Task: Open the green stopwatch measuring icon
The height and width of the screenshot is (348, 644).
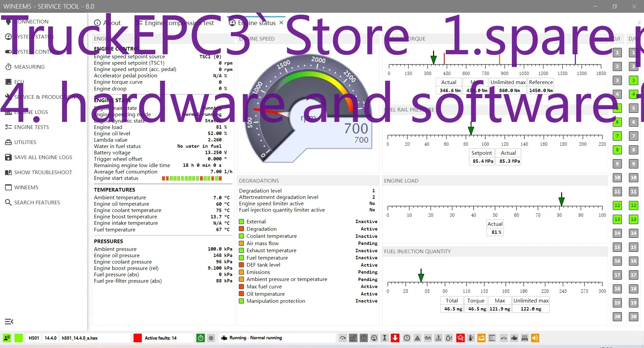Action: click(200, 338)
